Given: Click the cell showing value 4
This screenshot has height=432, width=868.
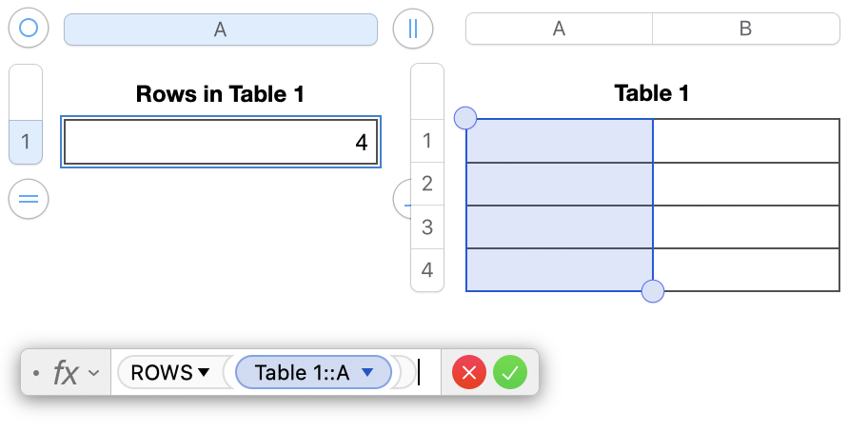Looking at the screenshot, I should (221, 143).
